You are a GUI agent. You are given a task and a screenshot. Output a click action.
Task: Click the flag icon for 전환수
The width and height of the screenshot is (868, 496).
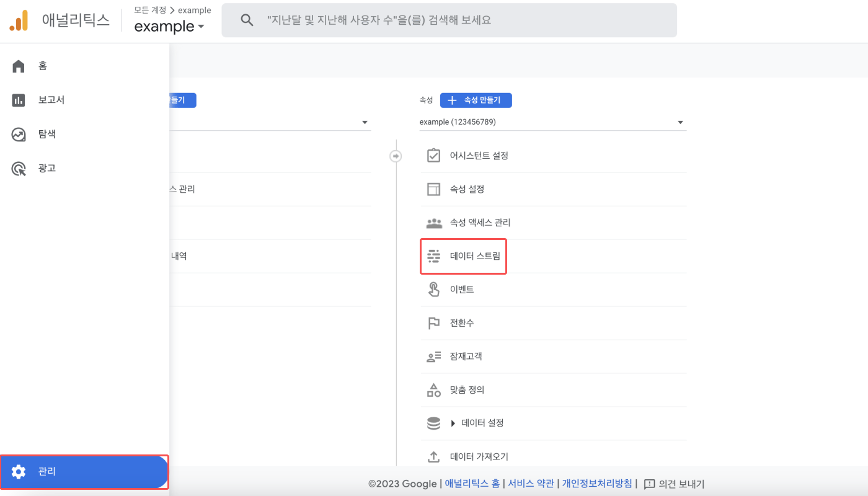(434, 323)
